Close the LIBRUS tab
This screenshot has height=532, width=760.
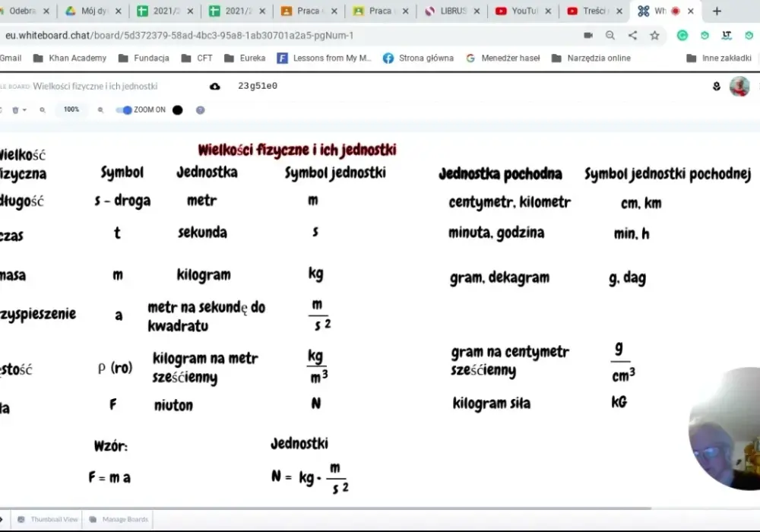[477, 11]
